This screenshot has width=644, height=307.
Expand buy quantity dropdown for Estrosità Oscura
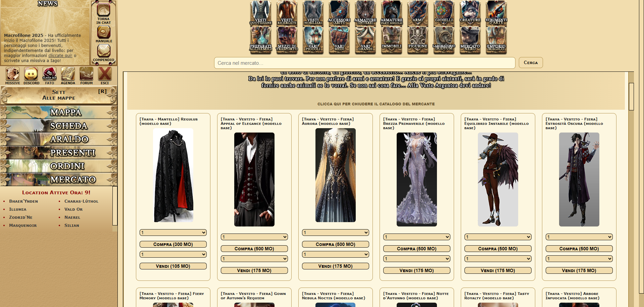pos(579,237)
